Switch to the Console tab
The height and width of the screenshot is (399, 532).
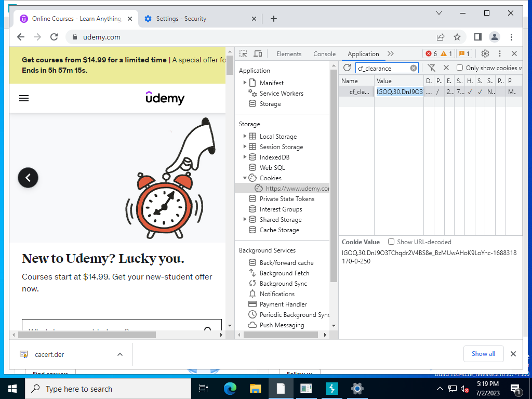pos(324,54)
